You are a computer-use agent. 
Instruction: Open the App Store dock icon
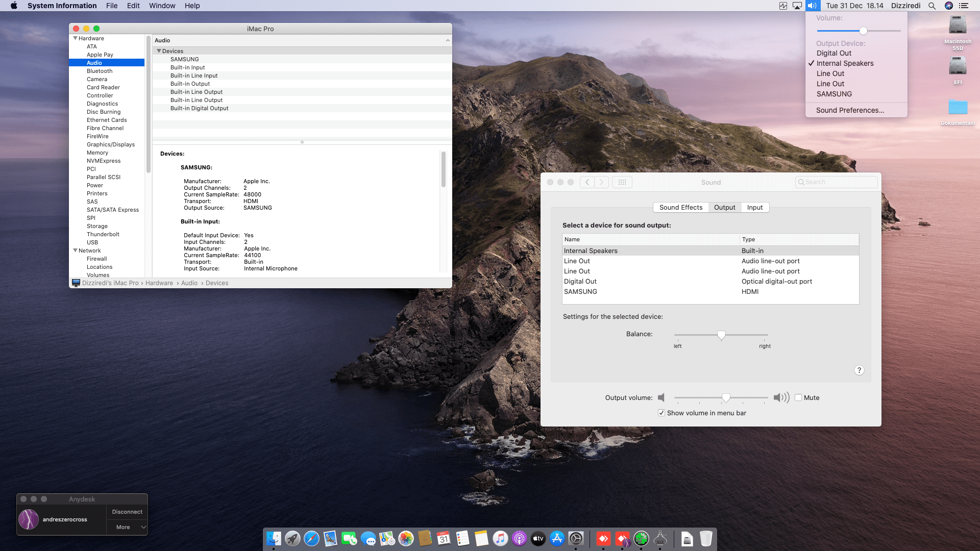tap(557, 539)
